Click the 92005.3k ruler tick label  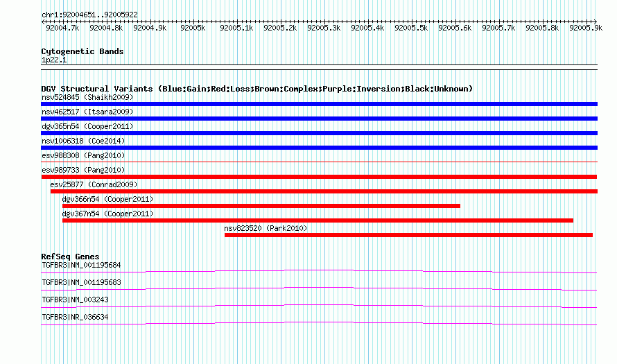pos(324,28)
